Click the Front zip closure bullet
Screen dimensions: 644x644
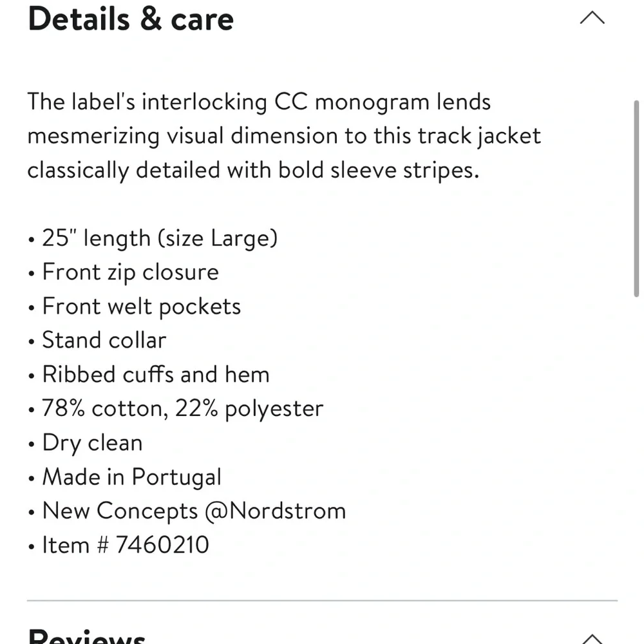coord(131,272)
